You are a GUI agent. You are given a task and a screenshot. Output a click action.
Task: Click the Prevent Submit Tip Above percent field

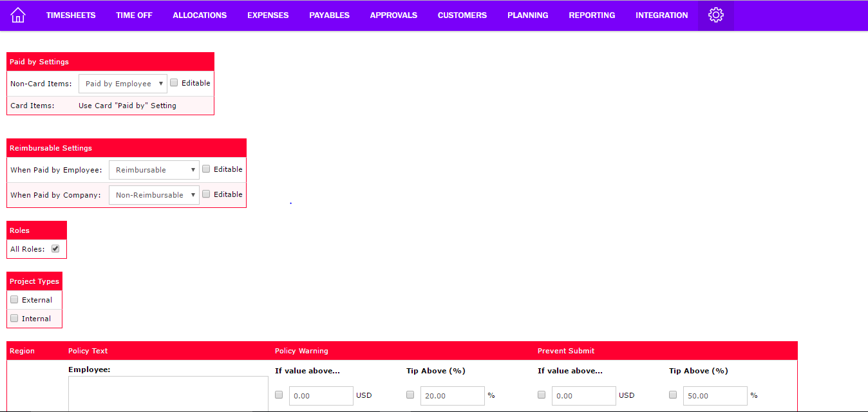pos(715,396)
